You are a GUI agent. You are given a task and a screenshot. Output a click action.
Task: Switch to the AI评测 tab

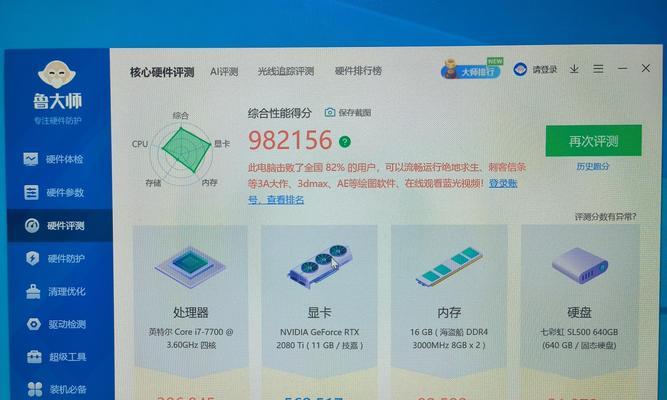tap(224, 71)
